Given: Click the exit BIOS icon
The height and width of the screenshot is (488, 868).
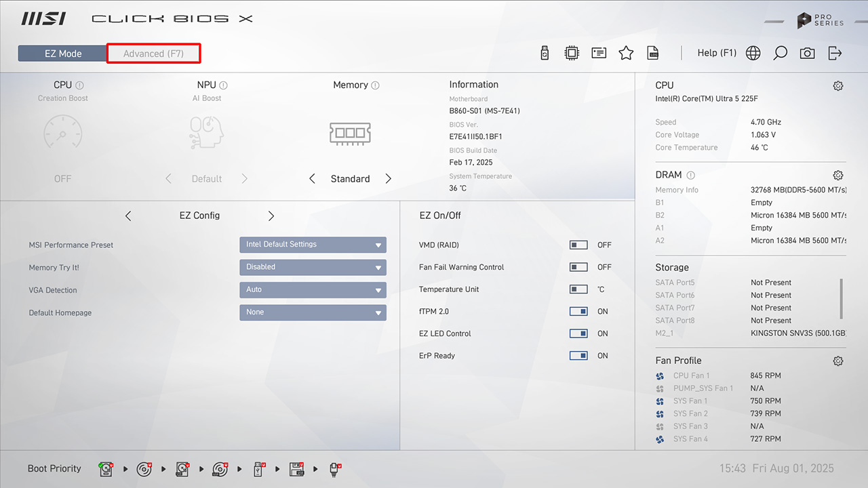Looking at the screenshot, I should tap(835, 53).
